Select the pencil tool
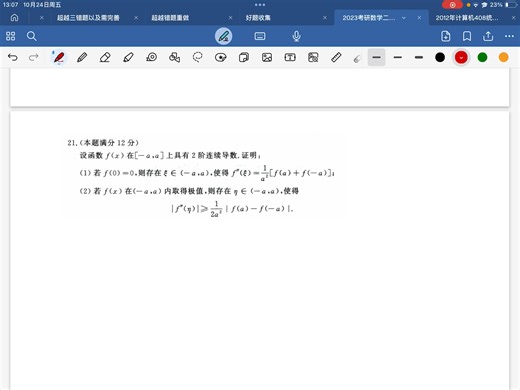This screenshot has height=390, width=520. point(82,57)
